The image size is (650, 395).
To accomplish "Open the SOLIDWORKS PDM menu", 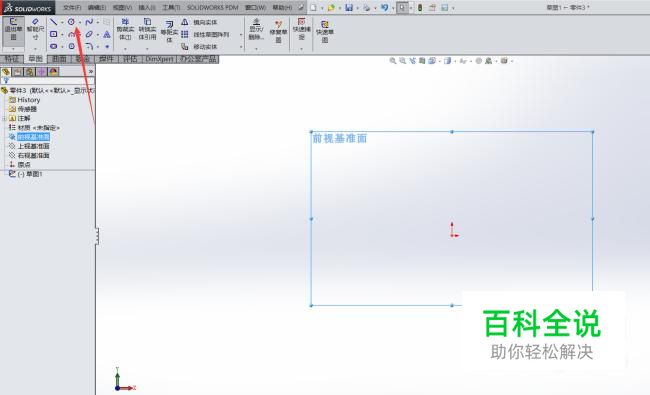I will [213, 7].
